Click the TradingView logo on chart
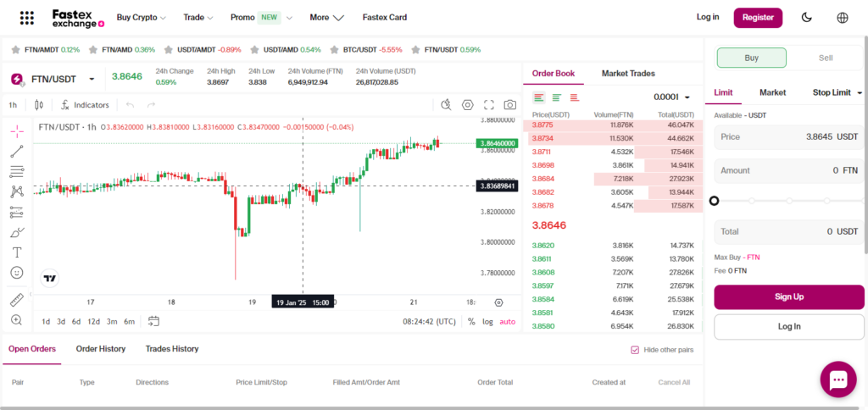The image size is (868, 410). point(50,279)
